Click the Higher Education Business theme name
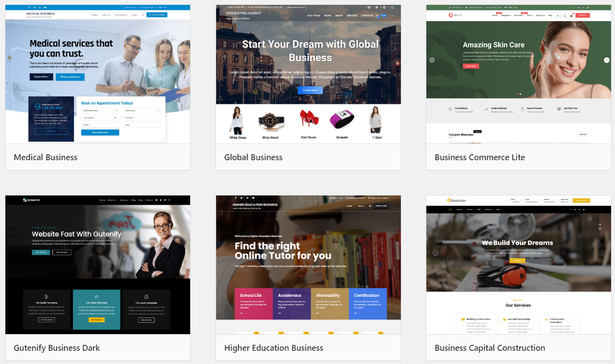This screenshot has width=615, height=364. (x=273, y=348)
